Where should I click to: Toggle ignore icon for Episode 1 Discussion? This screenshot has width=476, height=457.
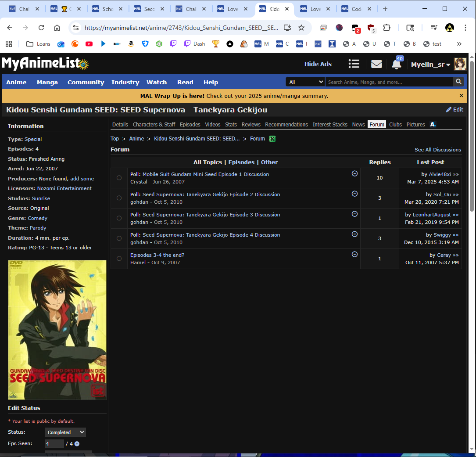click(x=354, y=173)
